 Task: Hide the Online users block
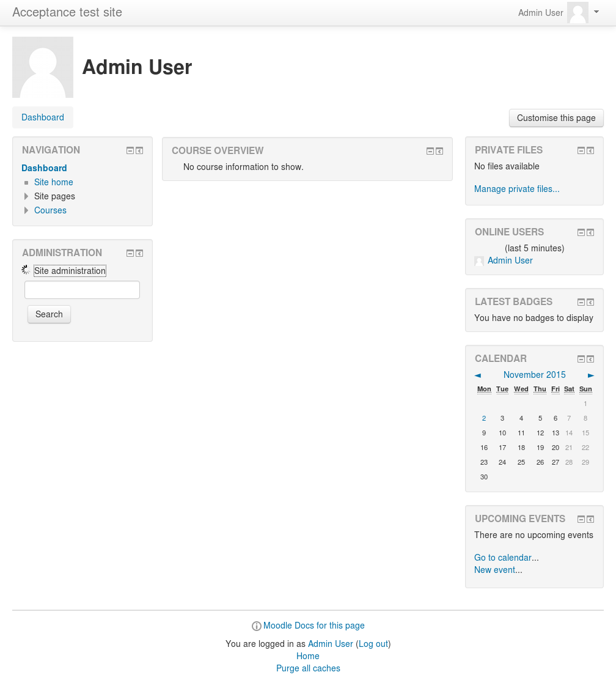pos(581,232)
